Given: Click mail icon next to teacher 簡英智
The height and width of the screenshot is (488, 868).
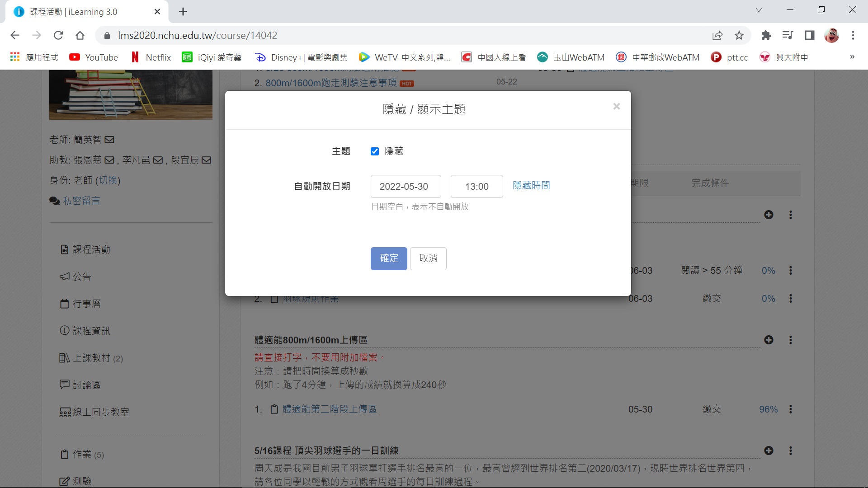Looking at the screenshot, I should (109, 140).
